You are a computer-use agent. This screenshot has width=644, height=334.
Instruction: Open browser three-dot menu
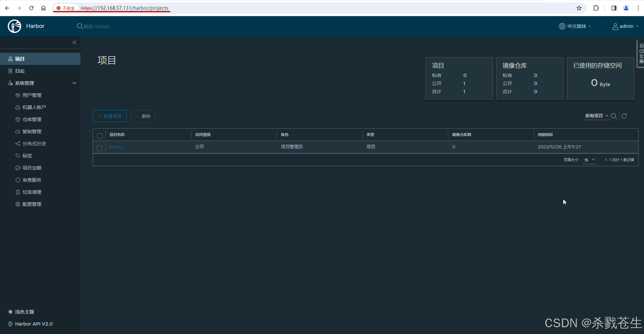(638, 8)
